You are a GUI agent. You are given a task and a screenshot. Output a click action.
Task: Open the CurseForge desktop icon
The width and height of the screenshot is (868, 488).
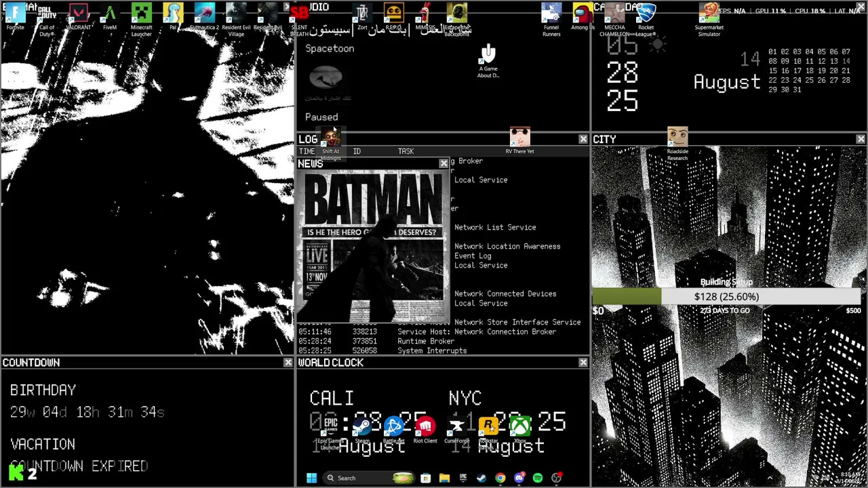(x=456, y=430)
